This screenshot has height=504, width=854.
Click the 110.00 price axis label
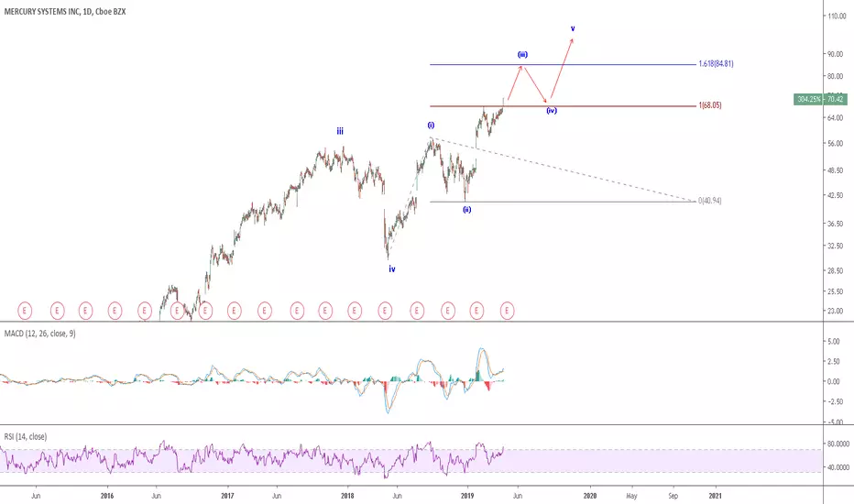[x=837, y=16]
